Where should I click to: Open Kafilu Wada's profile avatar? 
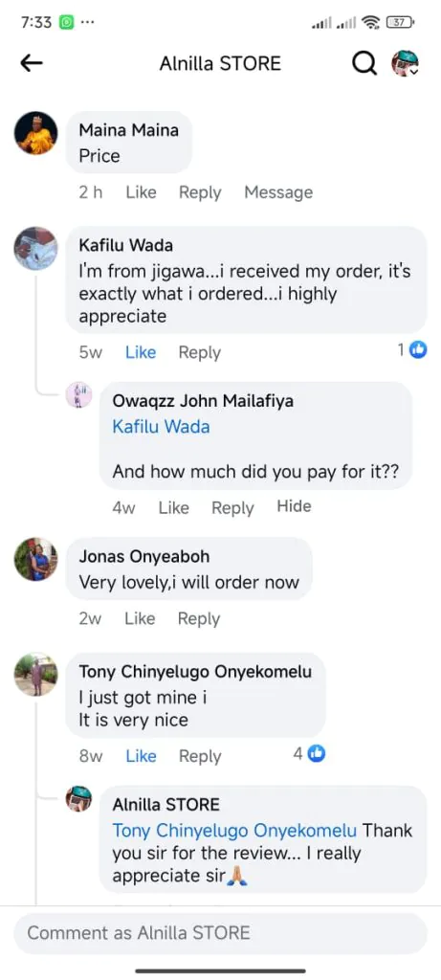pyautogui.click(x=35, y=248)
